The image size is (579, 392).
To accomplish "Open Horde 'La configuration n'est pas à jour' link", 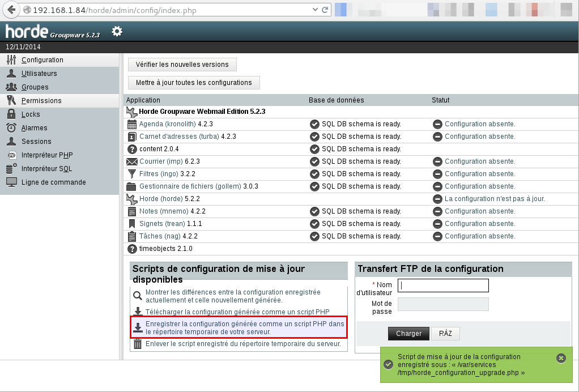I will [x=495, y=199].
